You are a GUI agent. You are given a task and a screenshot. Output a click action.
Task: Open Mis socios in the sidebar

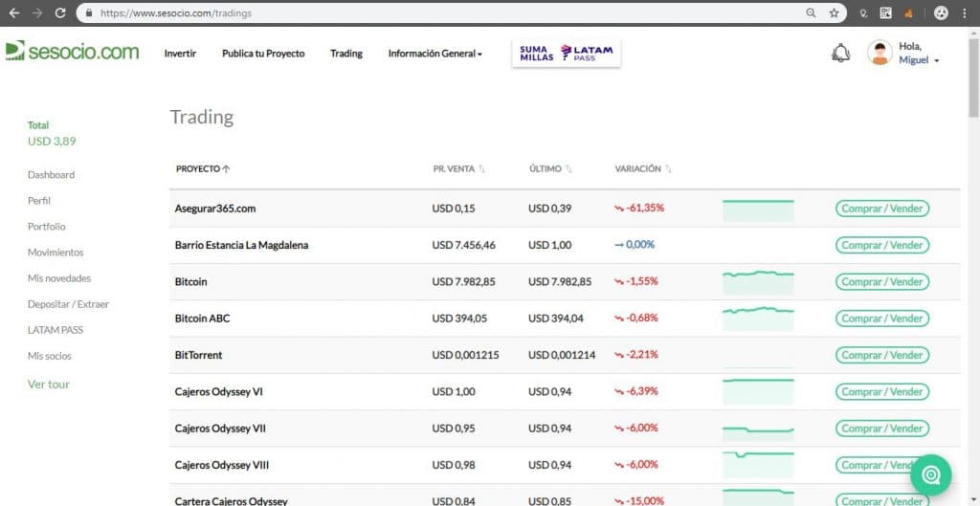50,356
